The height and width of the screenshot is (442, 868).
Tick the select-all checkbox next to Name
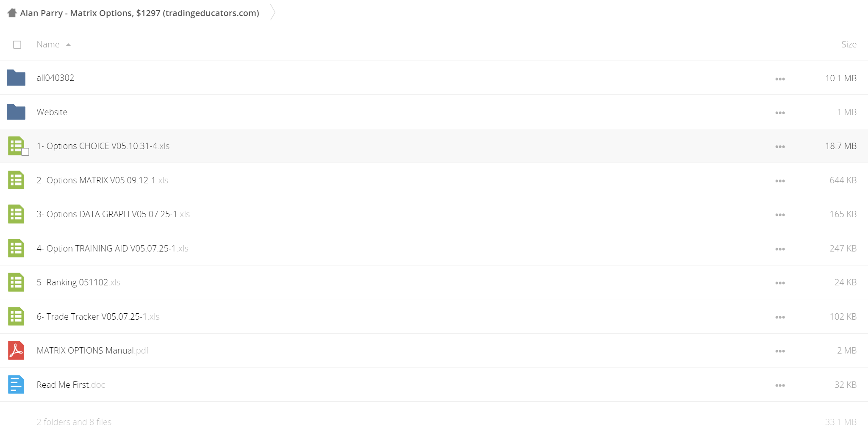pos(17,44)
